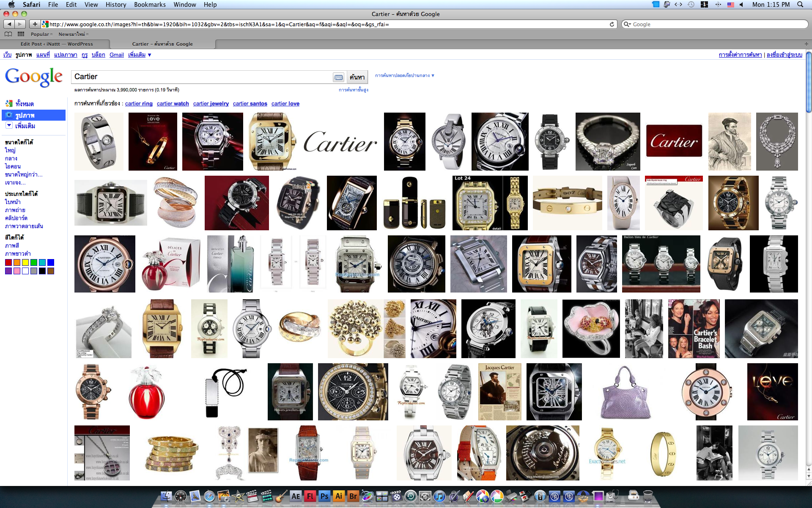Open Safari icon in the Dock
This screenshot has height=508, width=812.
[x=209, y=496]
